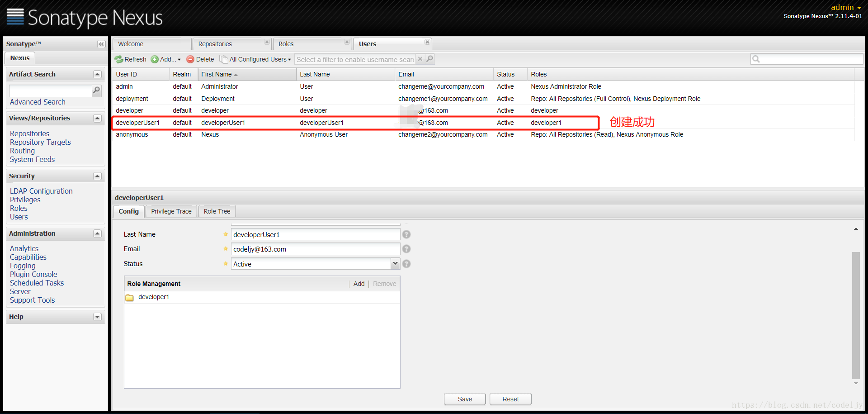Click the All Configured Users filter icon

click(223, 59)
